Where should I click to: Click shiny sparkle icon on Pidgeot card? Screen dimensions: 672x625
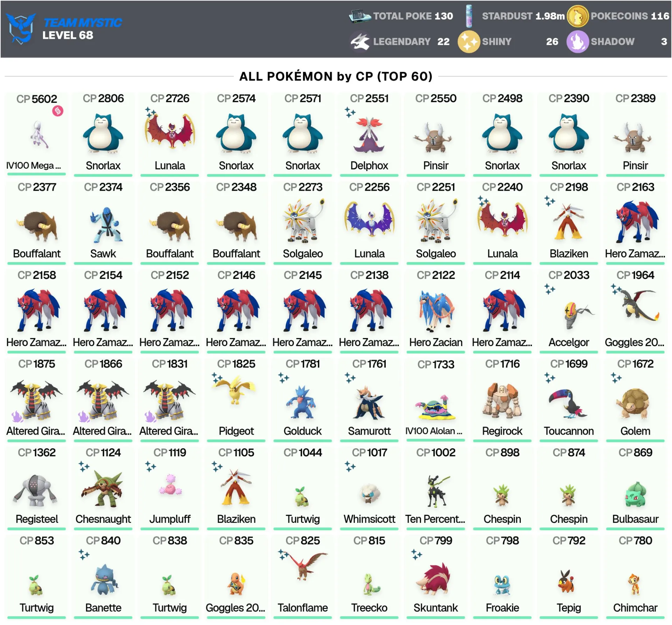point(217,378)
